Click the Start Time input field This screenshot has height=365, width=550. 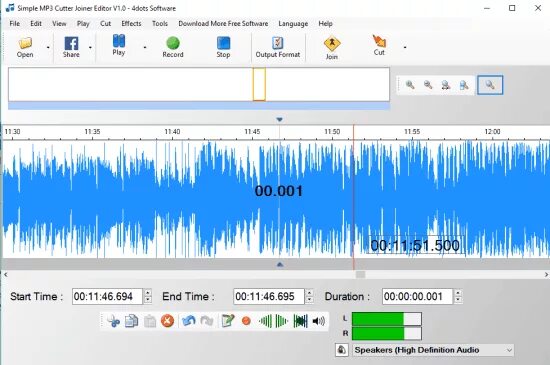(107, 296)
